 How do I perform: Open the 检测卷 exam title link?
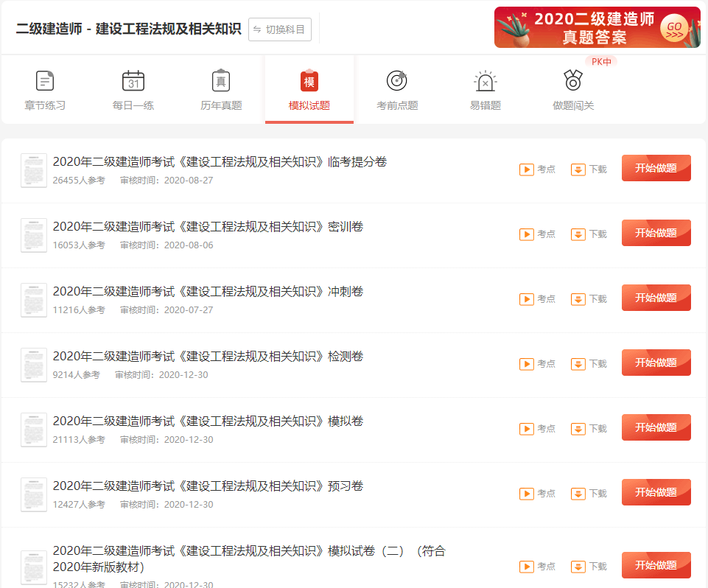pyautogui.click(x=208, y=357)
